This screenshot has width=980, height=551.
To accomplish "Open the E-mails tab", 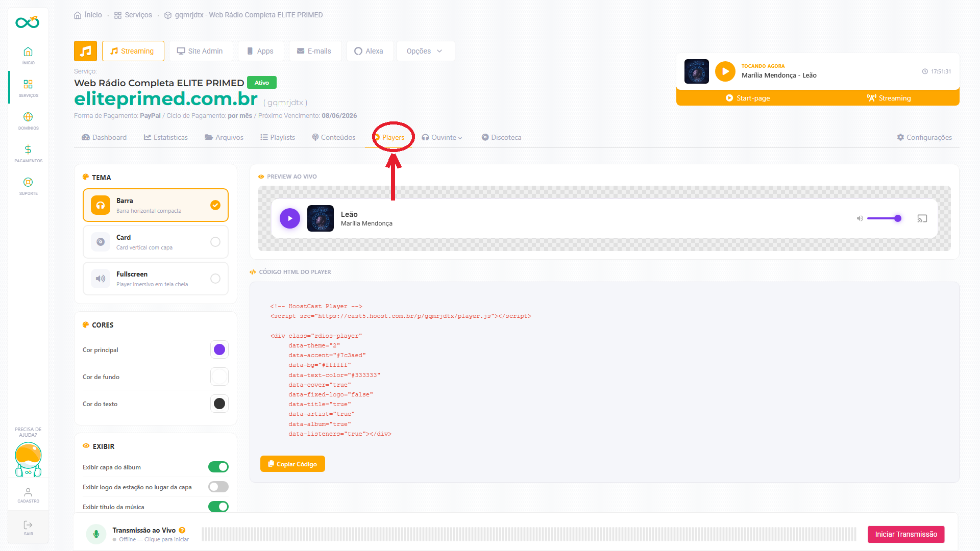I will [314, 51].
